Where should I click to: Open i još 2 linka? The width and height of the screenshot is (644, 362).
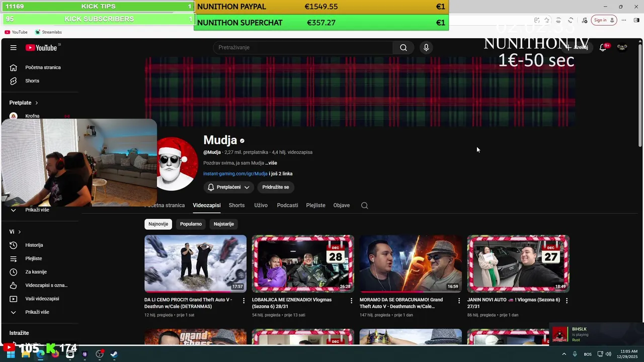(281, 173)
